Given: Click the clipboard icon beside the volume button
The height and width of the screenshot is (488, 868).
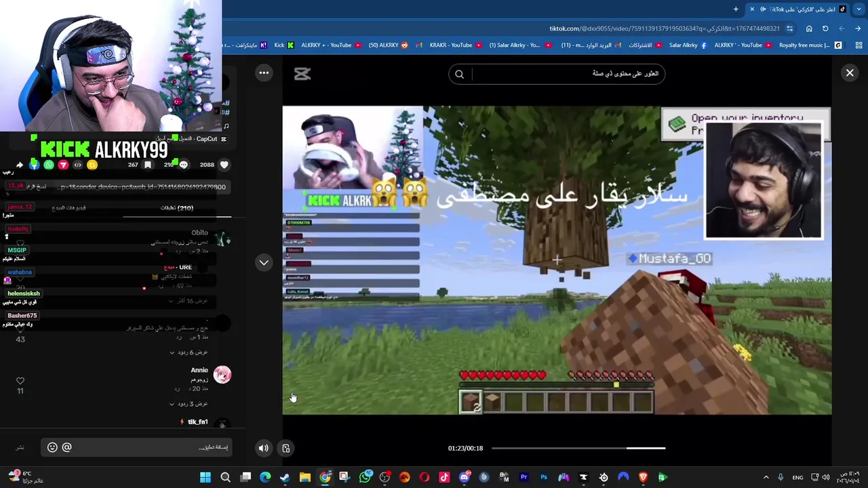Looking at the screenshot, I should click(x=286, y=448).
